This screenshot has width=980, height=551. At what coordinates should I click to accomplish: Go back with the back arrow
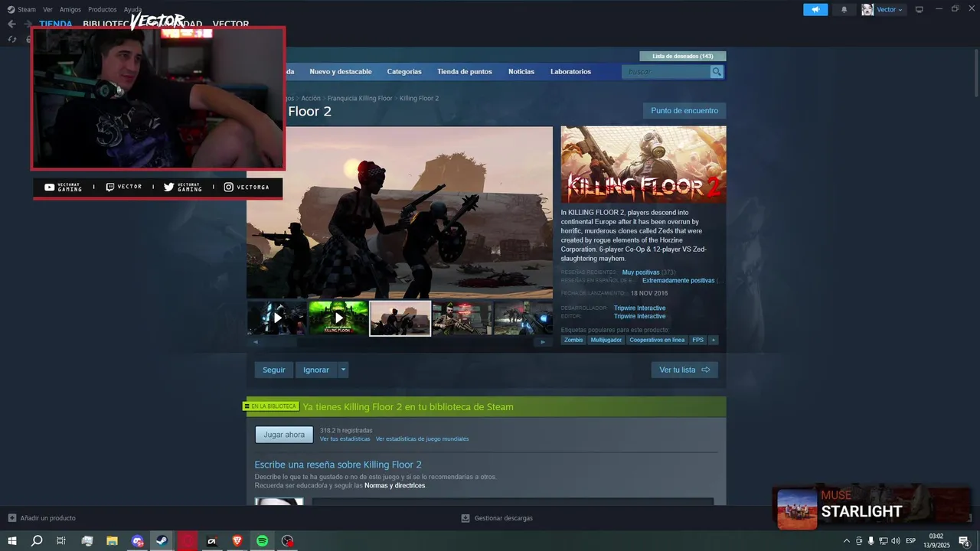(11, 24)
